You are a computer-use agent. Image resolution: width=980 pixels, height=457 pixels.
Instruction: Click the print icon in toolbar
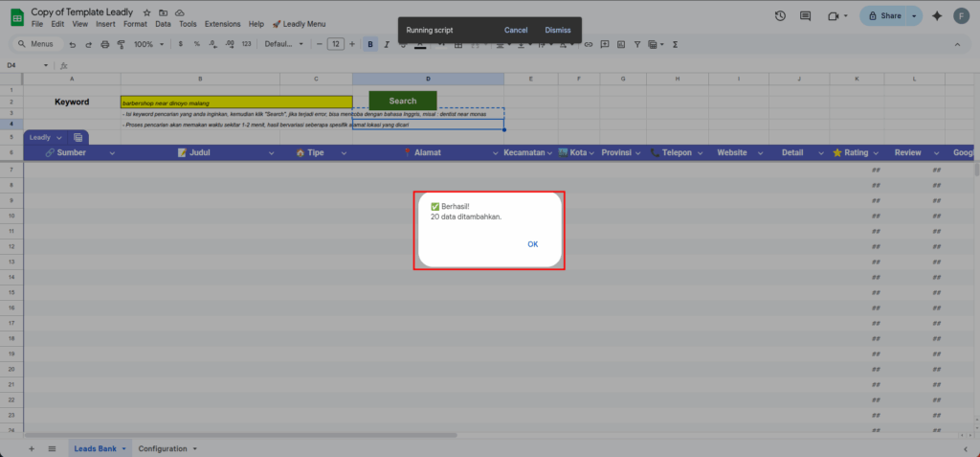tap(104, 44)
